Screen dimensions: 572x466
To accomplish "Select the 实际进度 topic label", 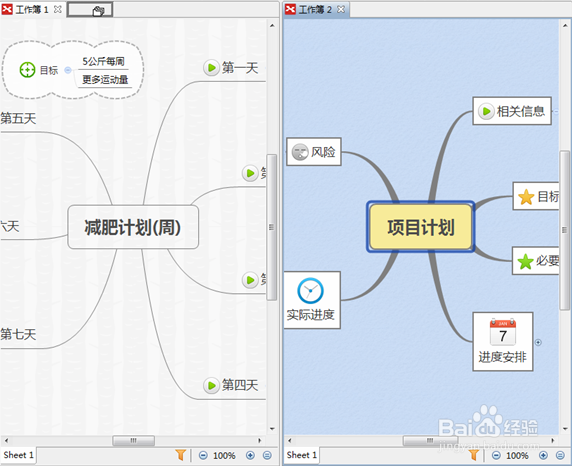I will pos(310,315).
